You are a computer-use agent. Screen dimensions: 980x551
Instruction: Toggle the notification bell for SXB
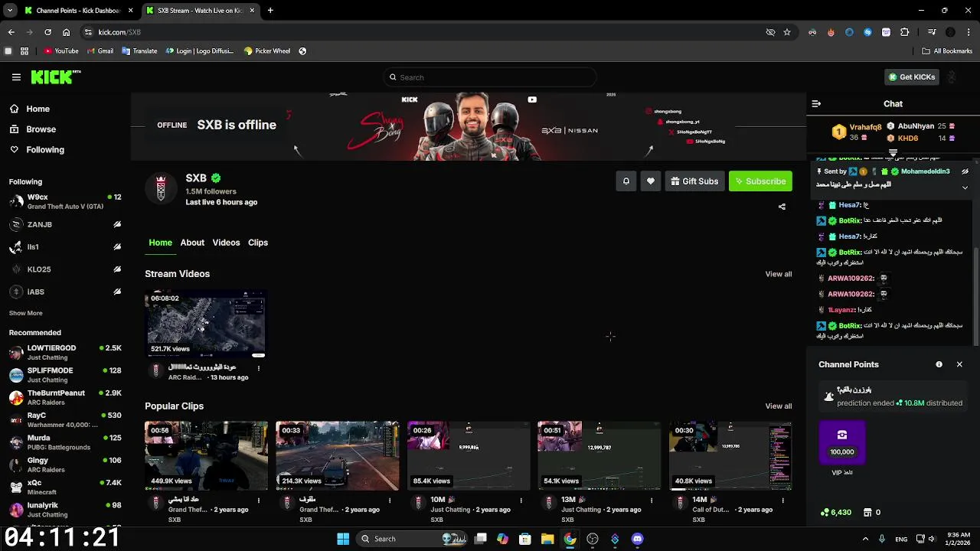[626, 181]
